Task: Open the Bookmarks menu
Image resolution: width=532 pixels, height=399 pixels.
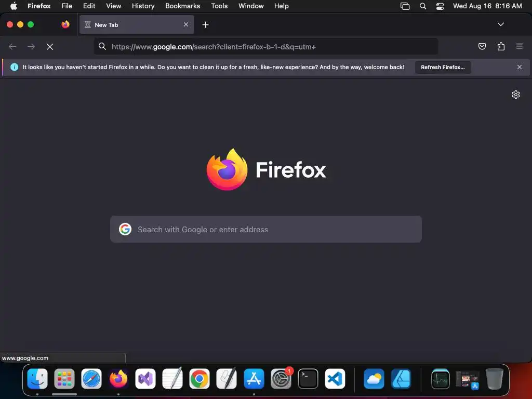Action: (x=182, y=6)
